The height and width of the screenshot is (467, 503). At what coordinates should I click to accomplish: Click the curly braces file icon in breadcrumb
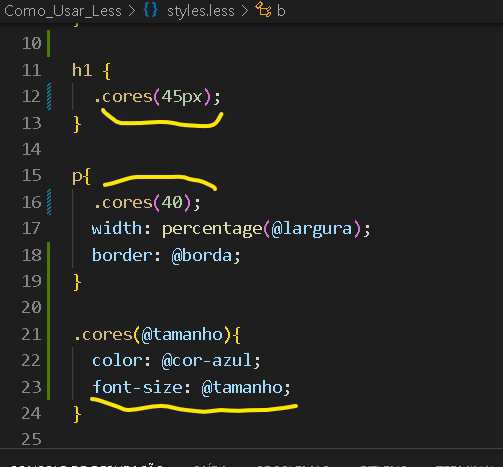coord(150,10)
